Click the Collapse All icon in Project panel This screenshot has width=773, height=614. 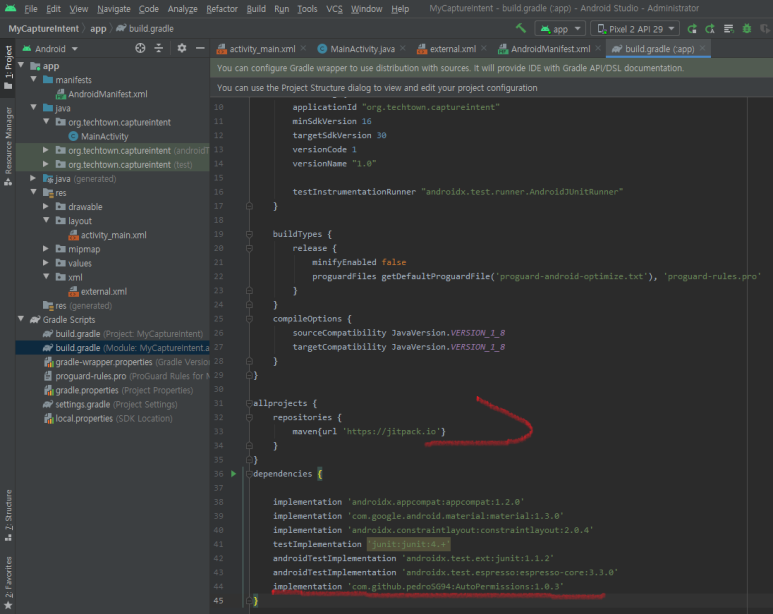point(159,48)
